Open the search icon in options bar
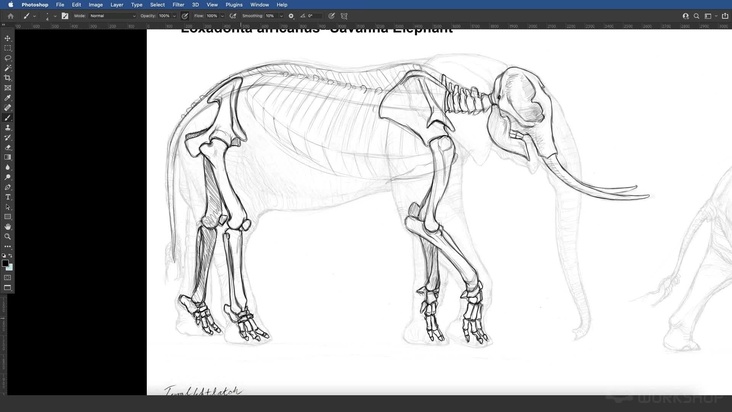Screen dimensions: 732x412 (x=697, y=16)
